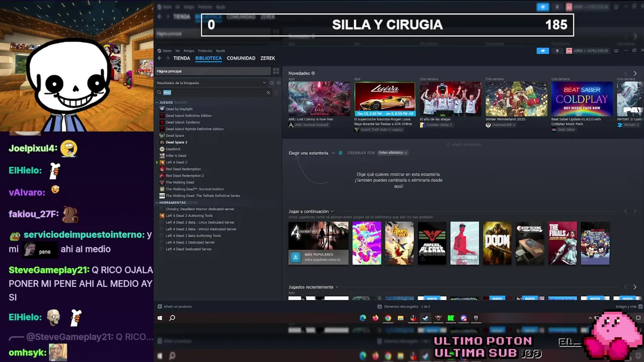Select Deadlock in game list
Image resolution: width=644 pixels, height=362 pixels.
(x=173, y=149)
